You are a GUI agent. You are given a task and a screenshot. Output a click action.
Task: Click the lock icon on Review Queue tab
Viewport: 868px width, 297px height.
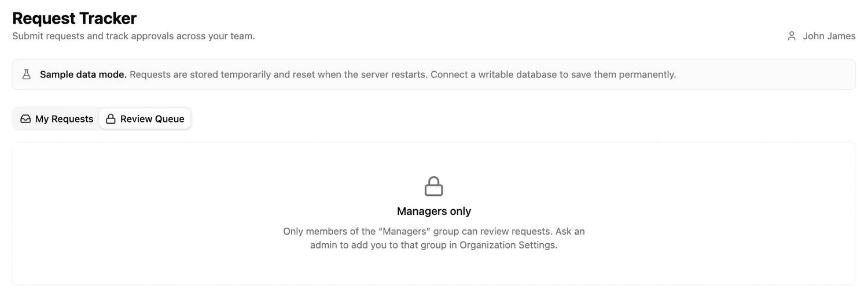[111, 119]
